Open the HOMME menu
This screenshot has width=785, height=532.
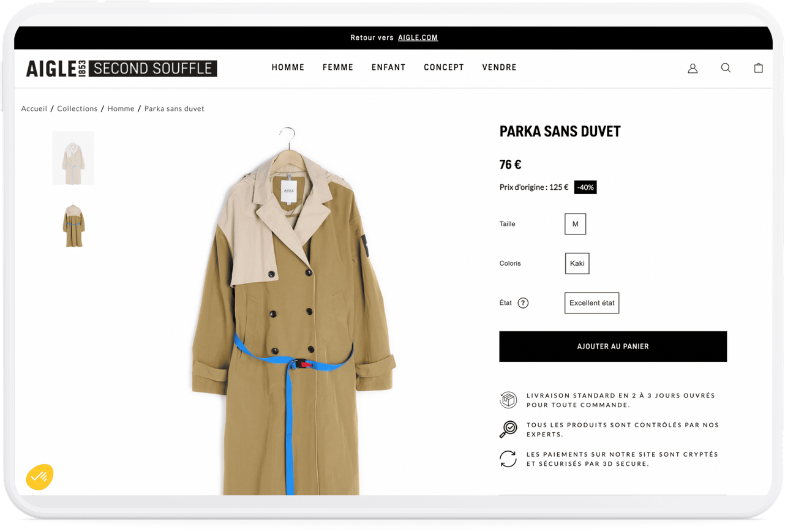(x=288, y=67)
